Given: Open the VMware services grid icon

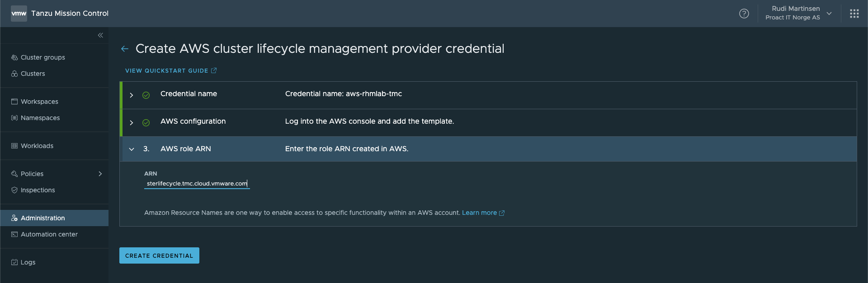Looking at the screenshot, I should tap(854, 14).
